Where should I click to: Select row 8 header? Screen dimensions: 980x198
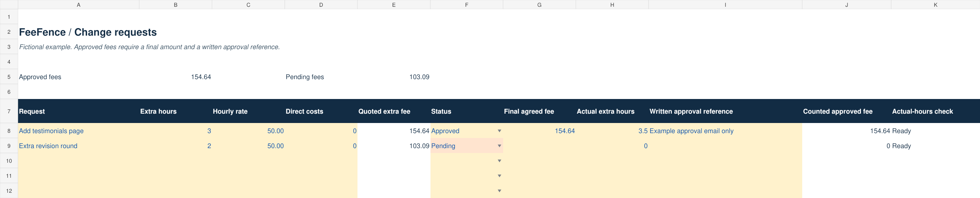tap(9, 131)
